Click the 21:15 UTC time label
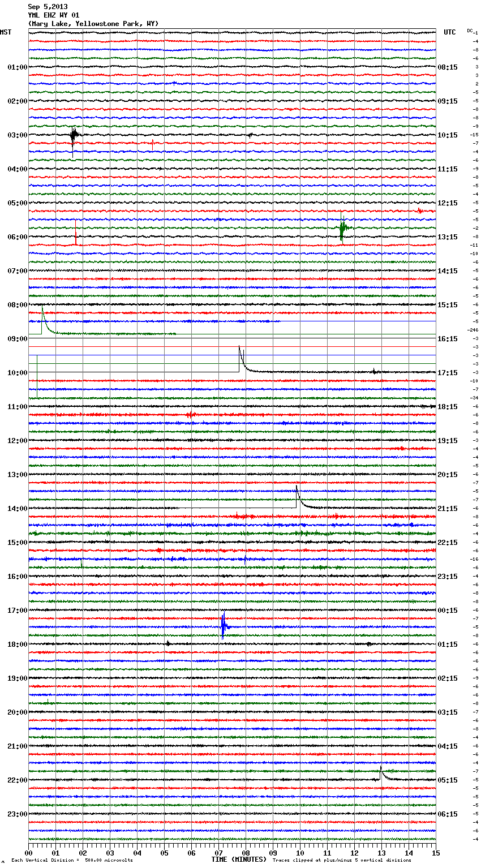 tap(448, 509)
